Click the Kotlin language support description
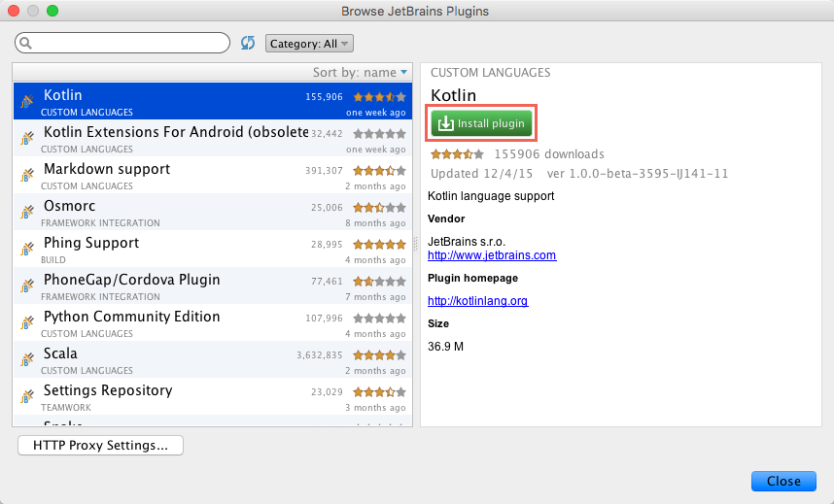The width and height of the screenshot is (834, 504). [x=491, y=196]
